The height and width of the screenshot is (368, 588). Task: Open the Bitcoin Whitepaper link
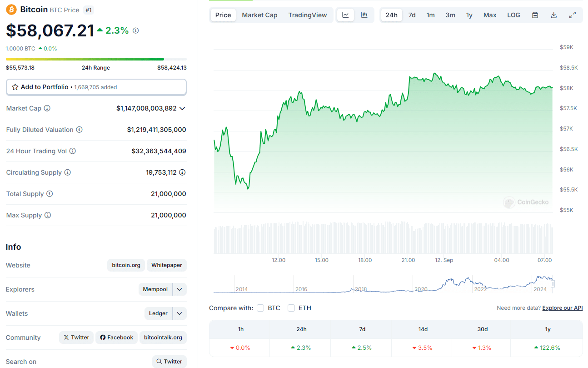(x=166, y=265)
